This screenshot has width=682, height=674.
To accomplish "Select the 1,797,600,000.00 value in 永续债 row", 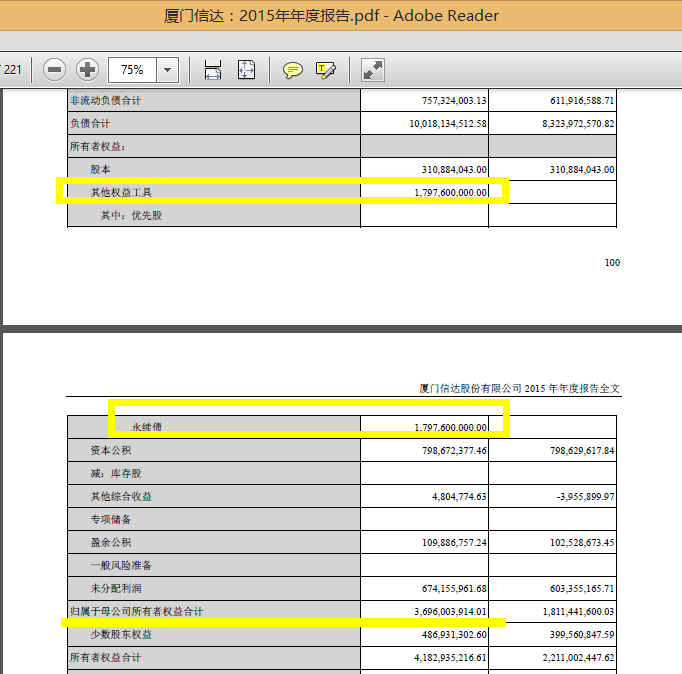I will click(451, 427).
